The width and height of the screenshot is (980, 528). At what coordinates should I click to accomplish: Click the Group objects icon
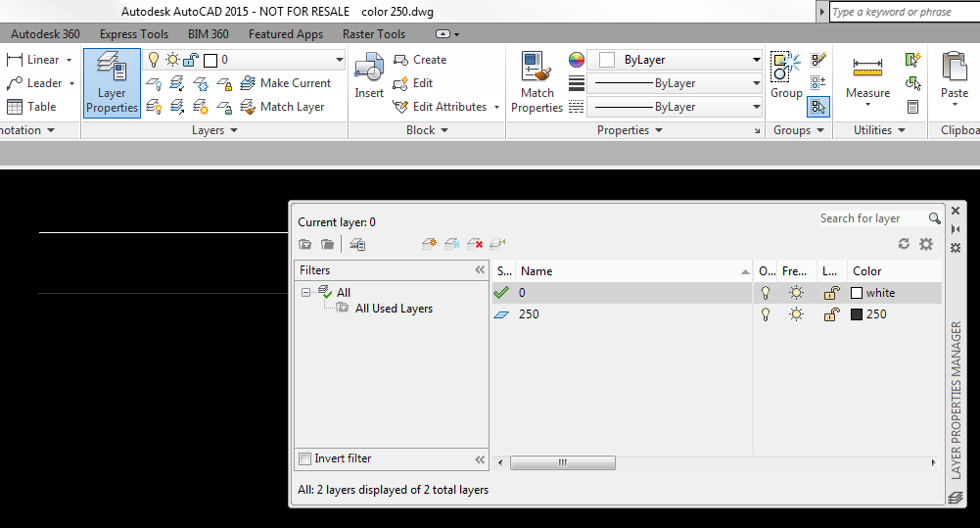click(x=785, y=67)
